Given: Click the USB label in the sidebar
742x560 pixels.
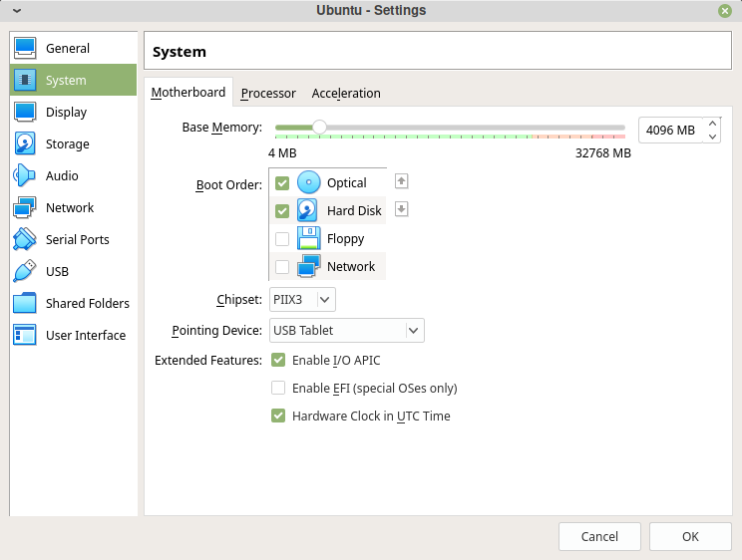Looking at the screenshot, I should (57, 271).
